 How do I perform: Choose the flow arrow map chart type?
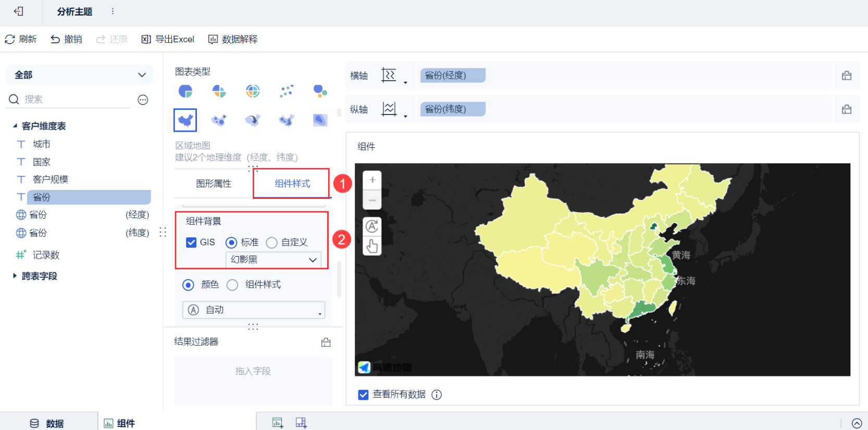tap(253, 120)
